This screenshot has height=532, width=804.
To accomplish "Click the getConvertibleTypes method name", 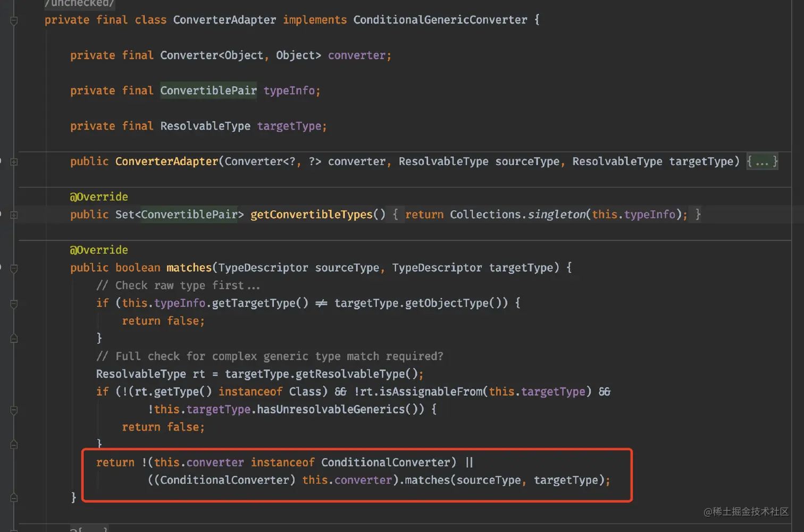I will click(x=312, y=215).
